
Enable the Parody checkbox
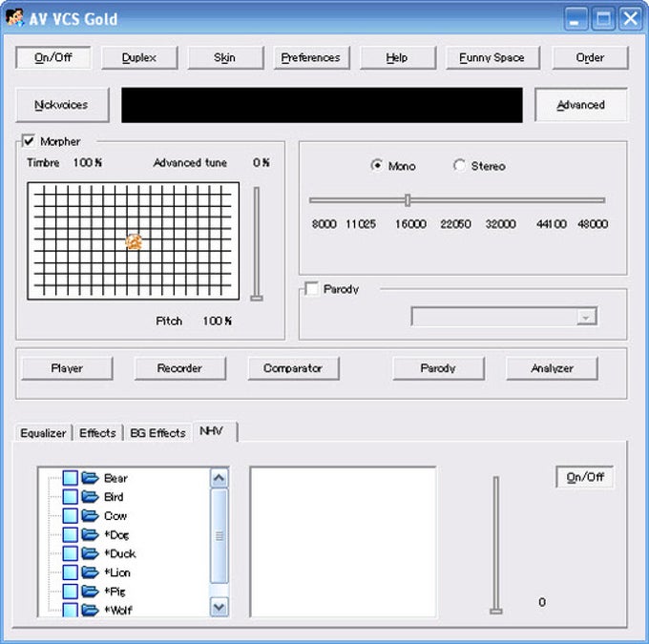(x=312, y=288)
